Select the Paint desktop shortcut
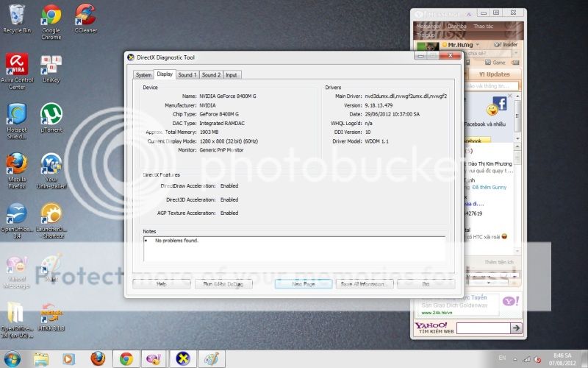Viewport: 588px width, 368px height. pos(51,269)
